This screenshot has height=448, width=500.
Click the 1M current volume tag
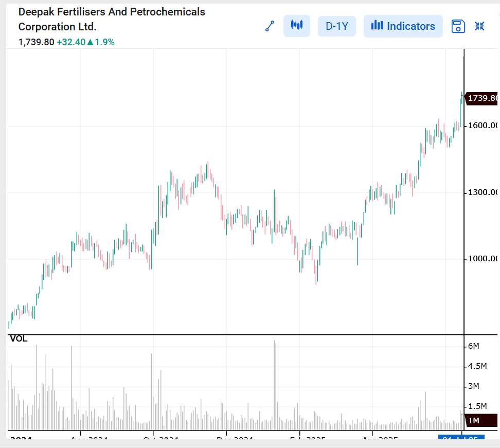pyautogui.click(x=481, y=421)
